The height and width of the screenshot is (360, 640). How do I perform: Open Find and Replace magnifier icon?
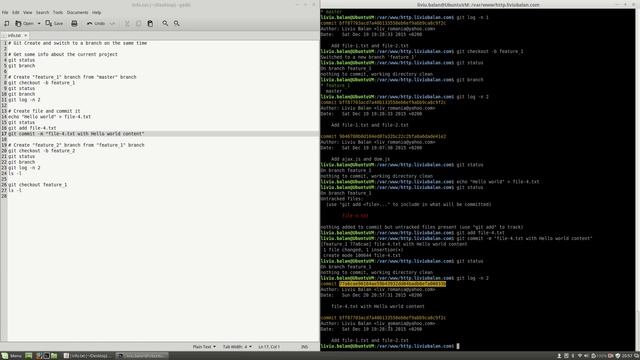(176, 23)
